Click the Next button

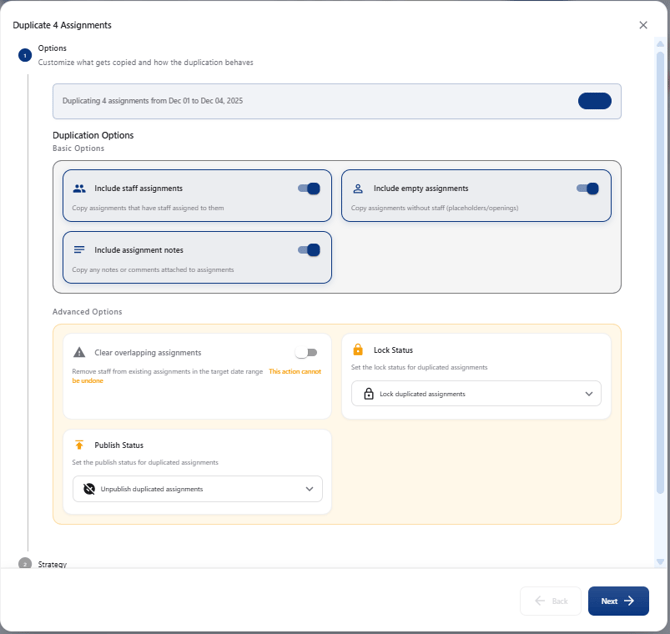pos(618,601)
